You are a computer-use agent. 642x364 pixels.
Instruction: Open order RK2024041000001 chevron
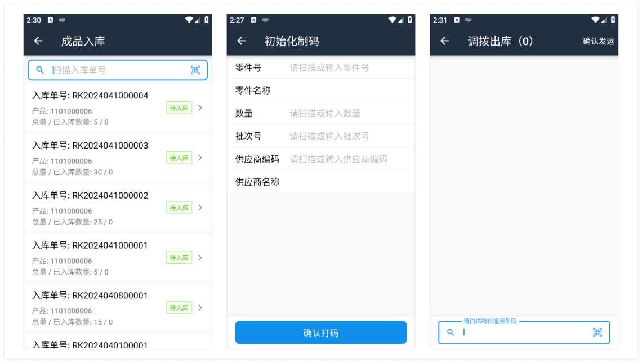[200, 258]
